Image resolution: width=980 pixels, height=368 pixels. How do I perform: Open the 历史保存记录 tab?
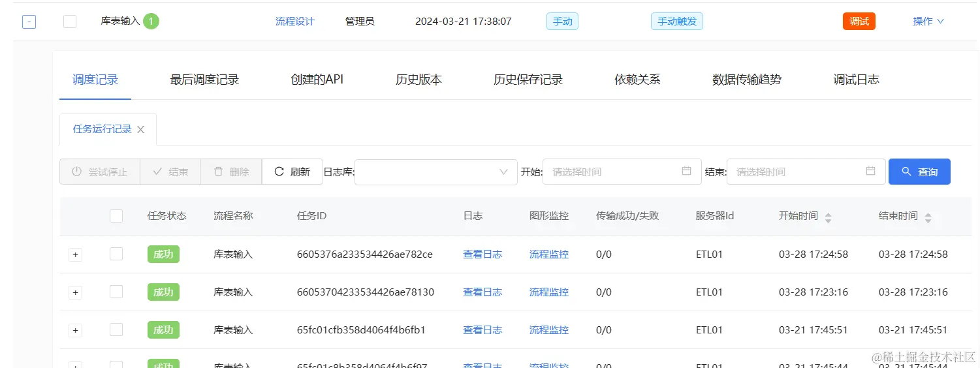528,80
